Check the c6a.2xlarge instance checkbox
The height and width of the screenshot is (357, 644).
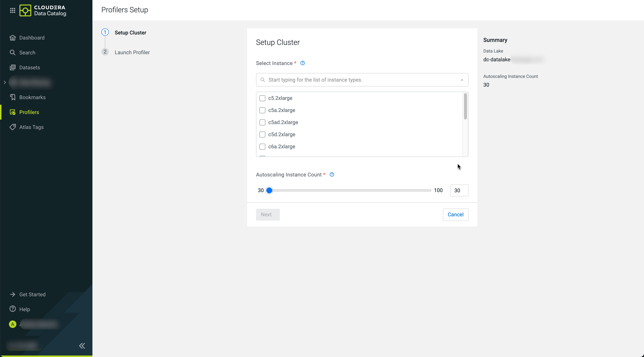tap(262, 146)
